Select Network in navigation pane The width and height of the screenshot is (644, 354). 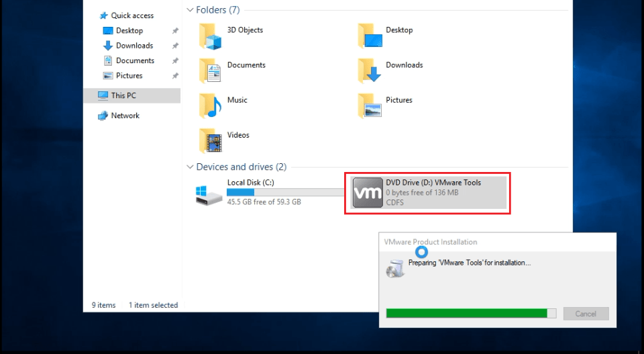(x=125, y=116)
